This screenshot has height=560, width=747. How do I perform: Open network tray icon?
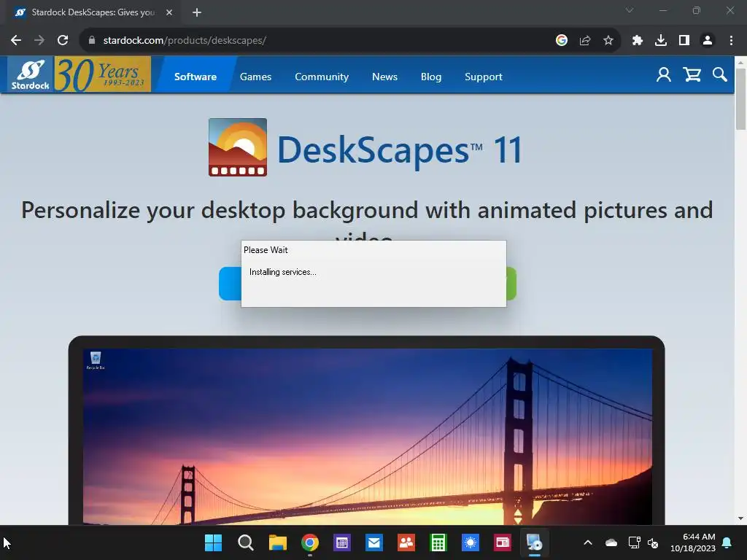634,542
